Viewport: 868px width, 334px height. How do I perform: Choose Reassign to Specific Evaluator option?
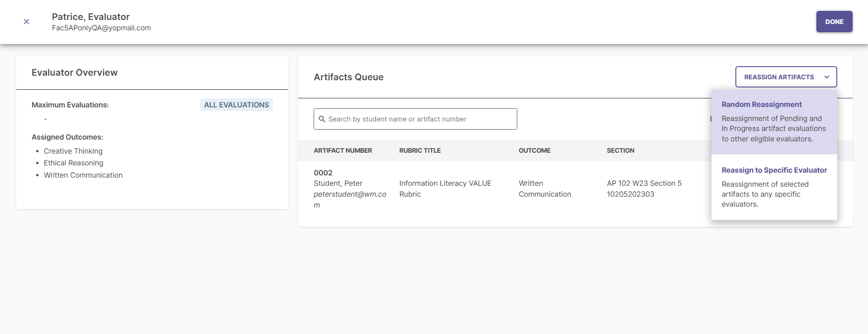point(774,187)
